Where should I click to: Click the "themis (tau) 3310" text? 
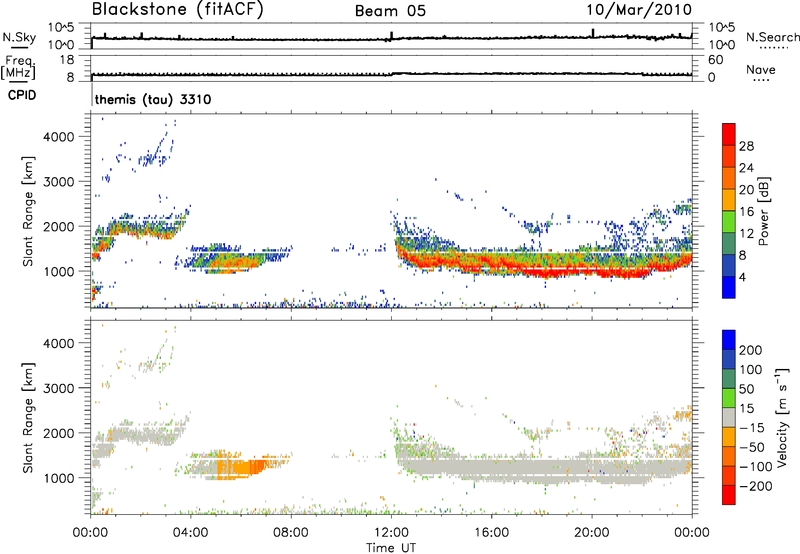[153, 99]
